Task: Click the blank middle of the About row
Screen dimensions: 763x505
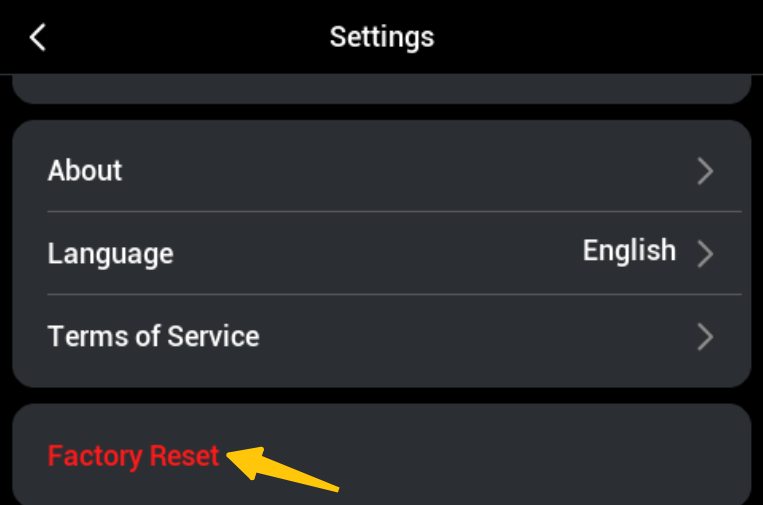Action: [x=400, y=171]
